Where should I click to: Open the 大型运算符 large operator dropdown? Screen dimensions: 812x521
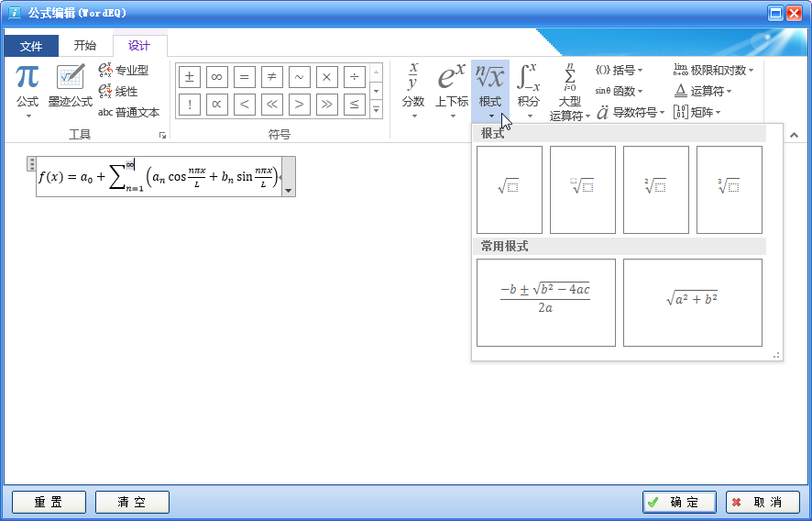(x=570, y=91)
